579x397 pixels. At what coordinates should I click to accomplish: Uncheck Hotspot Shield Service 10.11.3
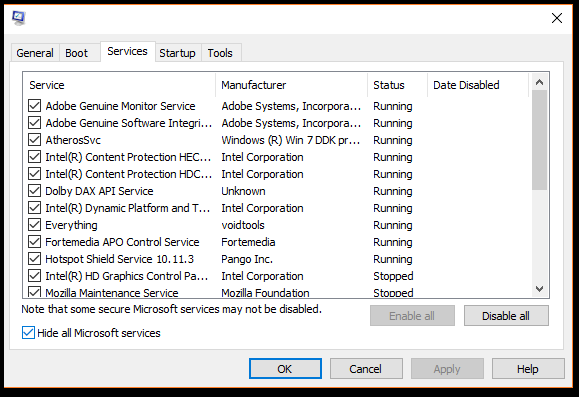click(x=35, y=259)
